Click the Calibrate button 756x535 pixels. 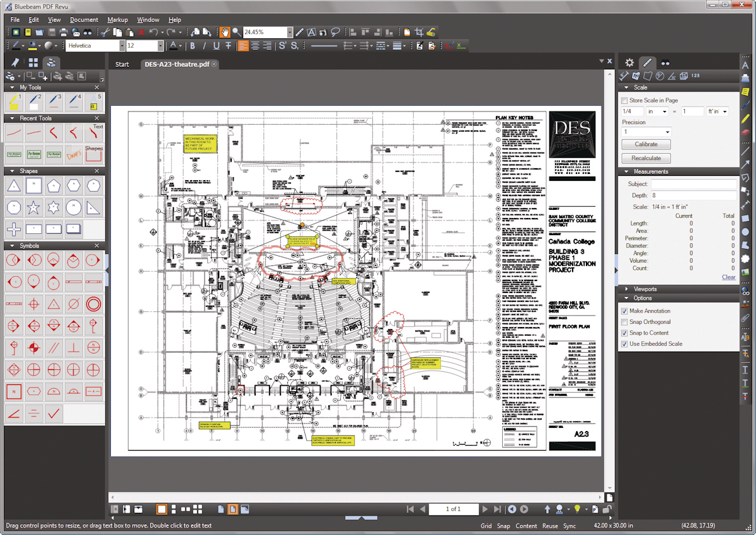[x=645, y=144]
